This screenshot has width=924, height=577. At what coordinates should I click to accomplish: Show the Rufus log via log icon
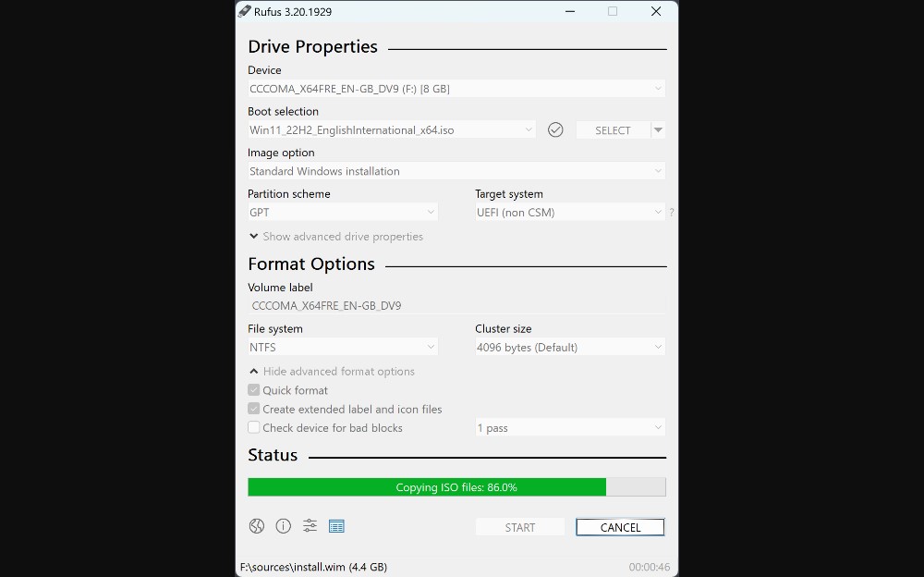coord(336,525)
